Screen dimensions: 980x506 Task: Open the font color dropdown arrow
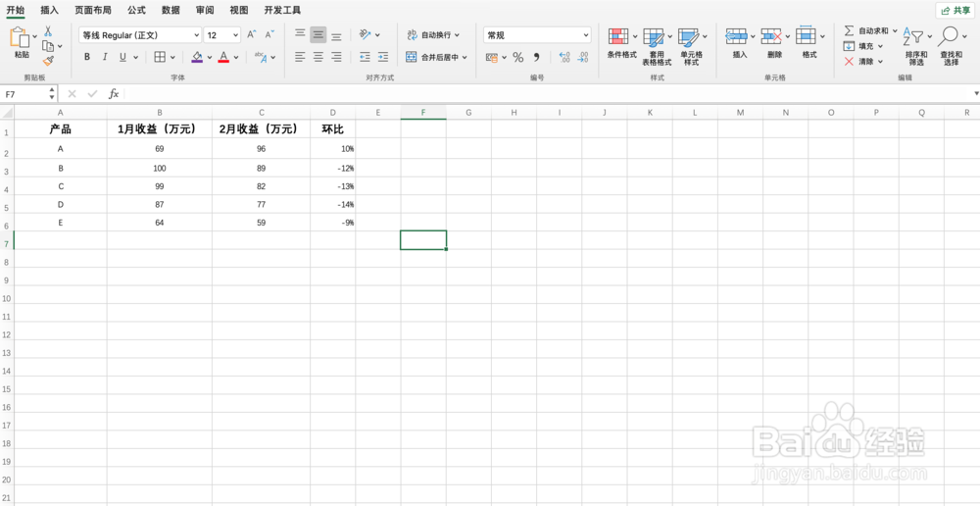(x=236, y=58)
